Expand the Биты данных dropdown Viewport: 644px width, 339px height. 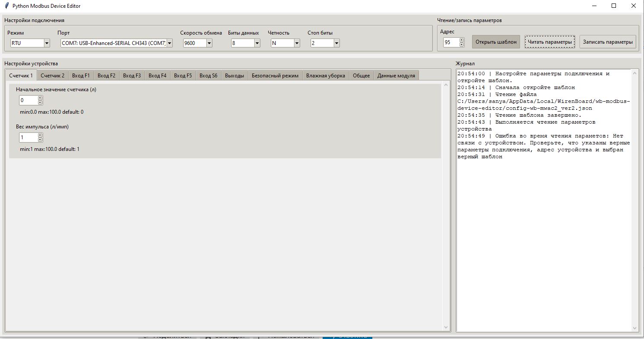pos(257,43)
